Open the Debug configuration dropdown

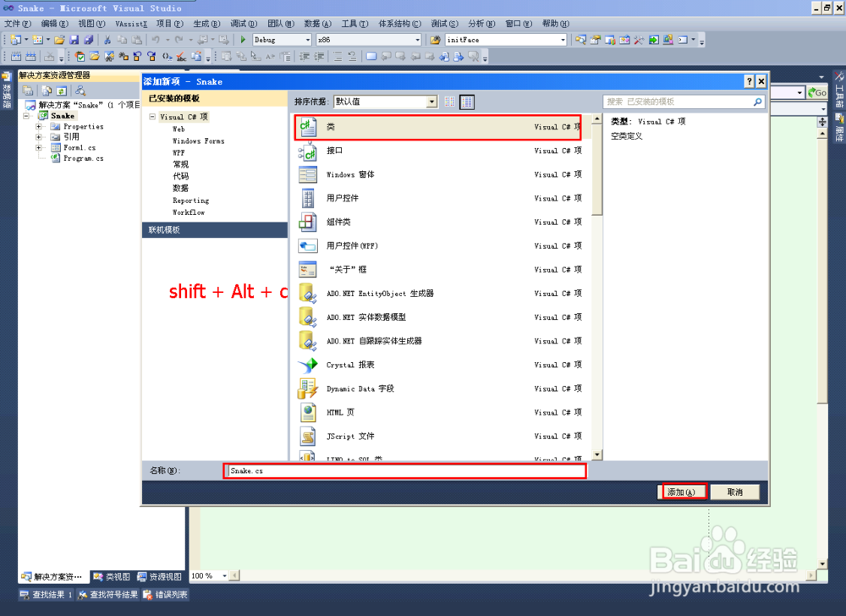(x=308, y=40)
